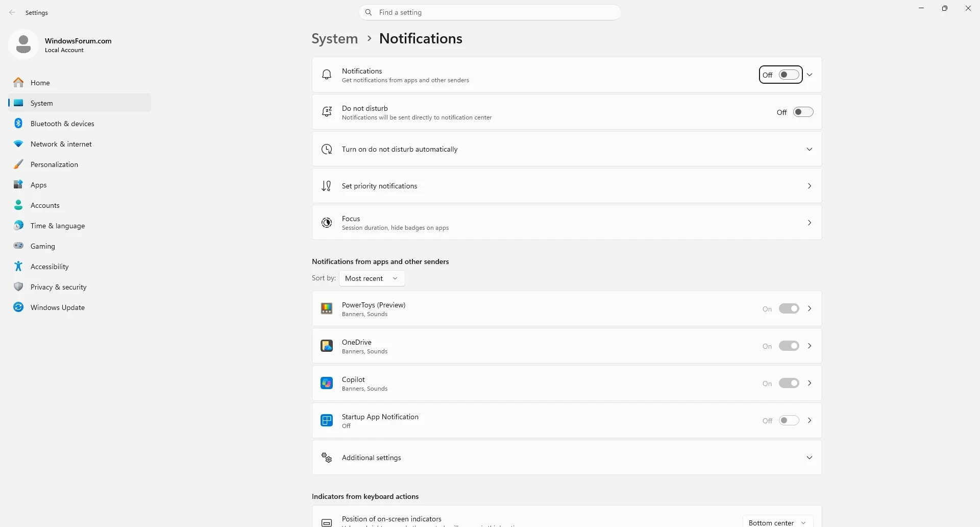Click the Do not disturb bell icon
This screenshot has width=980, height=527.
pyautogui.click(x=327, y=112)
